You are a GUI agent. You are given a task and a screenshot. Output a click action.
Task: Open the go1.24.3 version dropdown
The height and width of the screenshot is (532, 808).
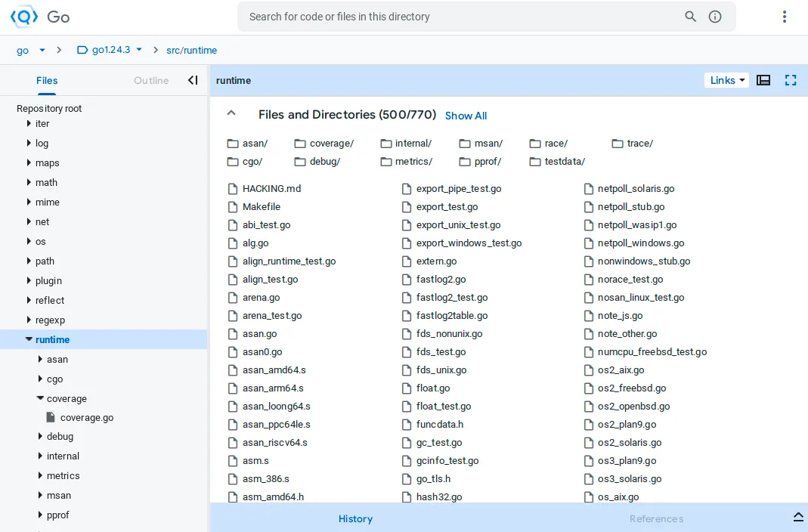tap(138, 50)
